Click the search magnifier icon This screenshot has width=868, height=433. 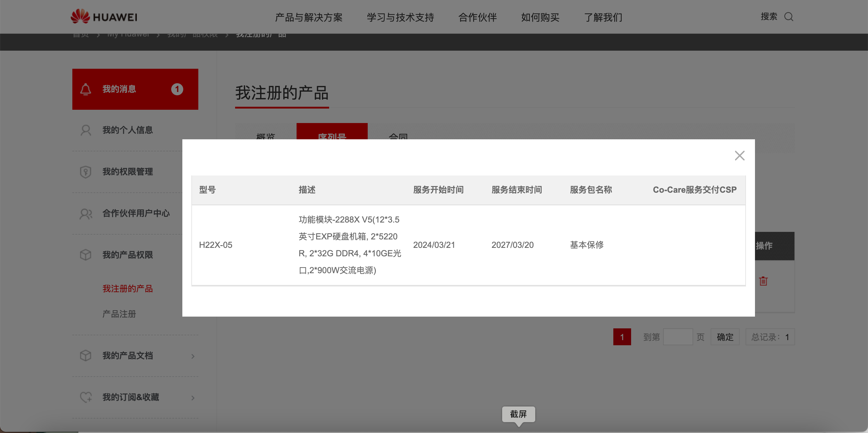pyautogui.click(x=788, y=17)
